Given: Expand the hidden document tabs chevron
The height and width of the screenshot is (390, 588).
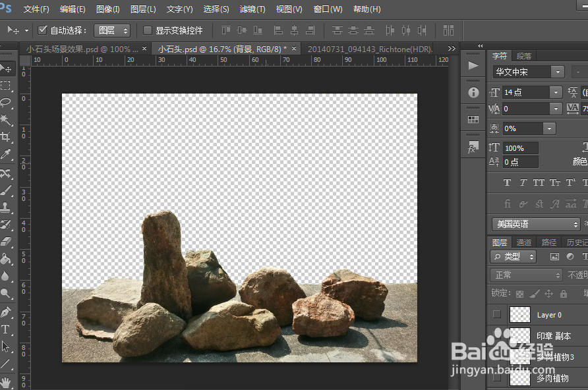Looking at the screenshot, I should click(x=452, y=49).
